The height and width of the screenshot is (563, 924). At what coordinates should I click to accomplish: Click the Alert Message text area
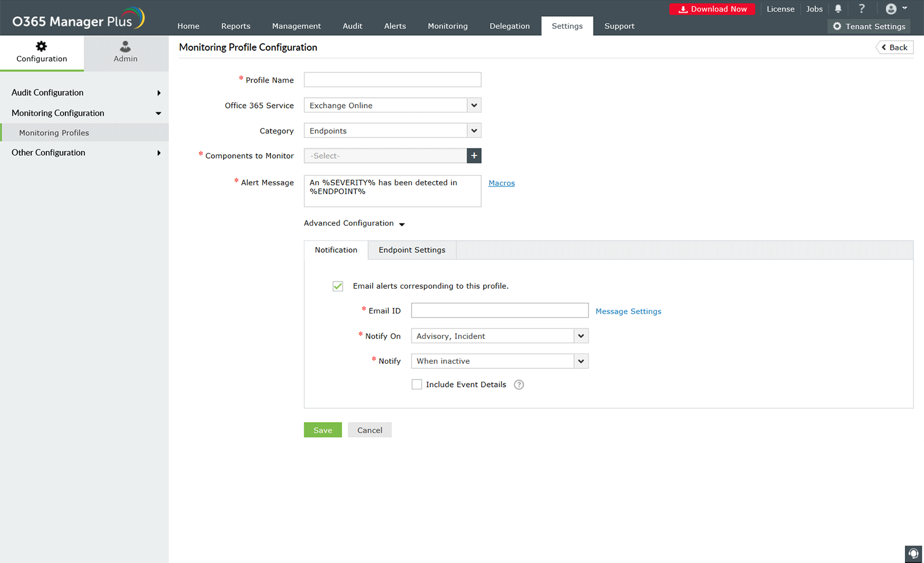click(x=392, y=191)
